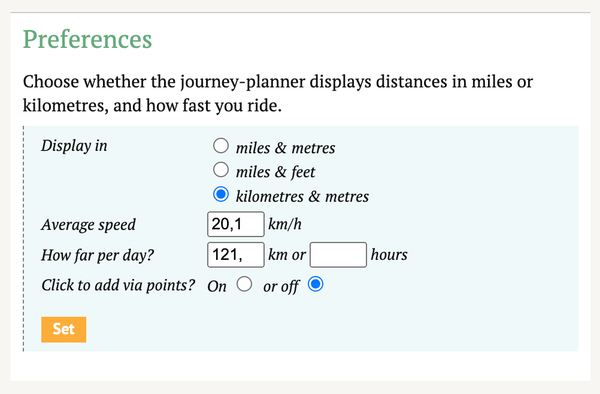This screenshot has width=600, height=394.
Task: Select the miles & metres radio button
Action: 221,146
